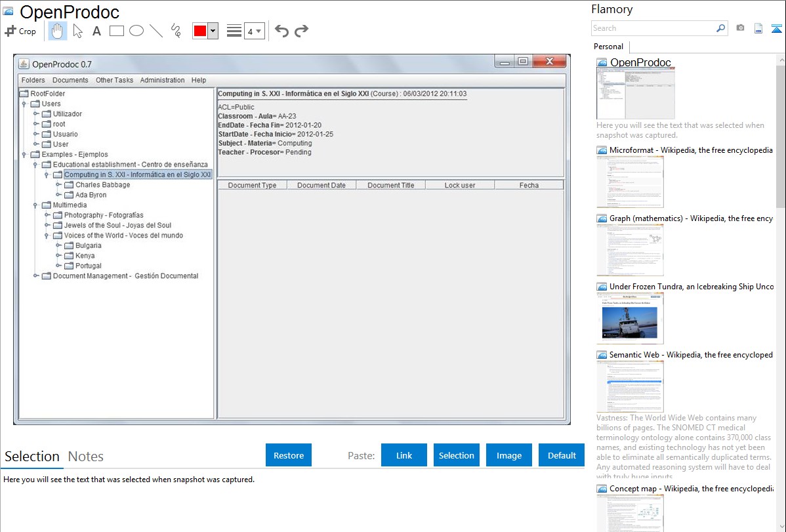Select the freehand drawing tool
This screenshot has height=532, width=786.
tap(176, 31)
